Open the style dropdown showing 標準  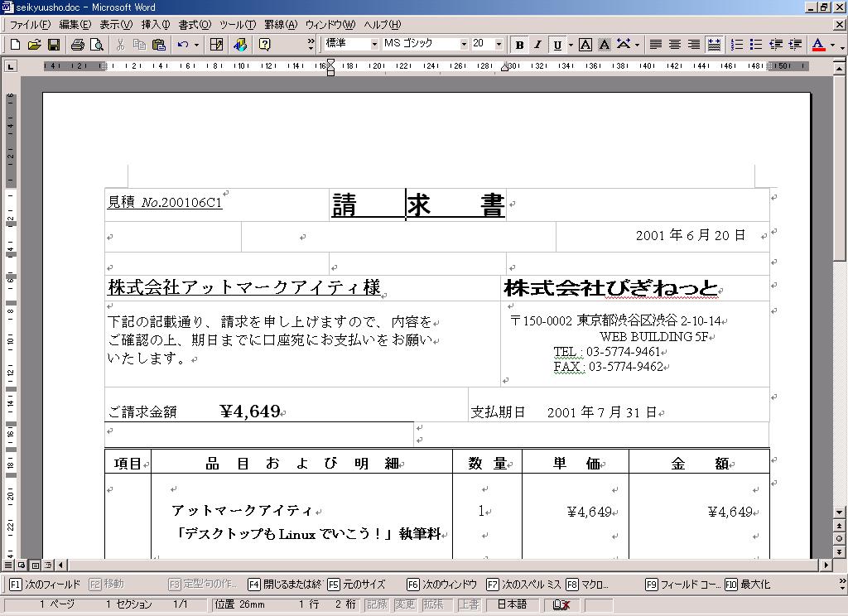[x=374, y=45]
